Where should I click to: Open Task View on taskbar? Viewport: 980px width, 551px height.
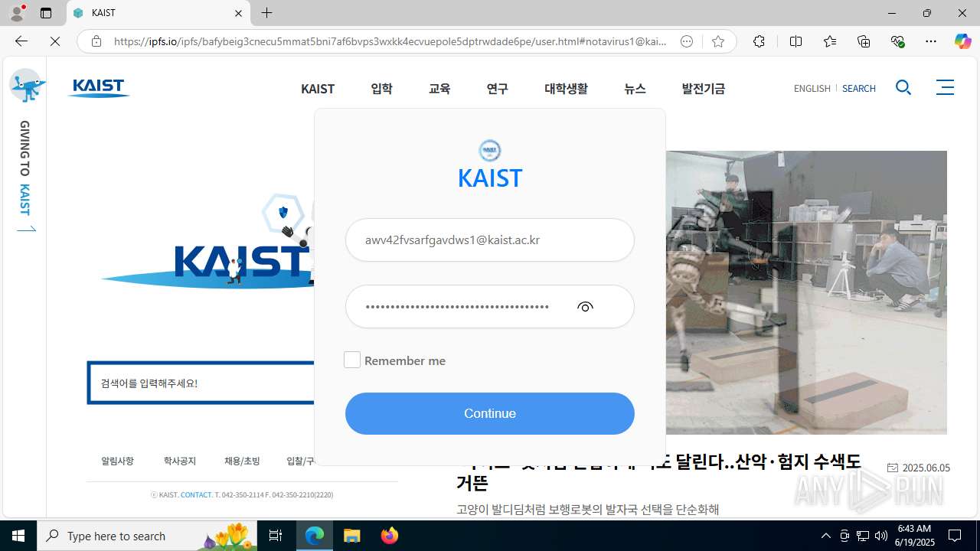[276, 536]
